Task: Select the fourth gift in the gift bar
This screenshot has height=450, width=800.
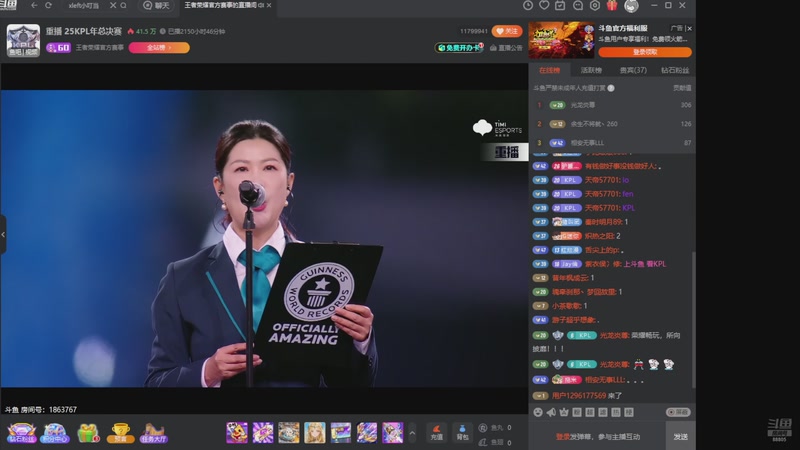Action: click(315, 433)
